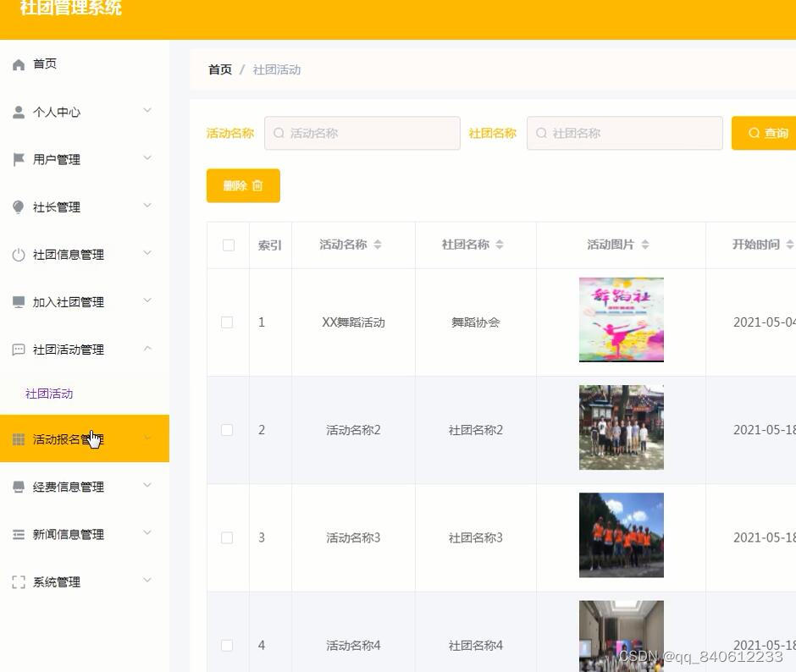The width and height of the screenshot is (796, 672).
Task: Click the search magnifier in 查询 button
Action: [755, 133]
